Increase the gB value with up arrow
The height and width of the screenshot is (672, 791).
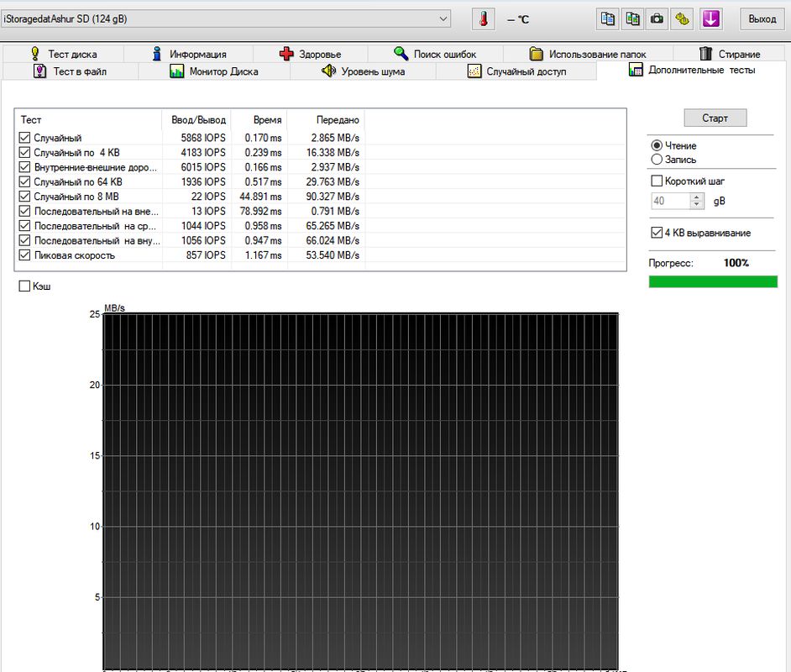coord(696,197)
